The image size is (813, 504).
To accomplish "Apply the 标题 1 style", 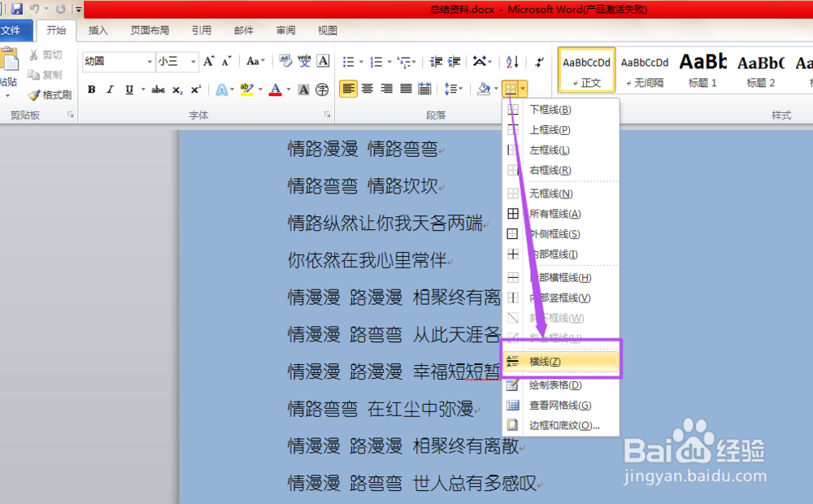I will 702,69.
